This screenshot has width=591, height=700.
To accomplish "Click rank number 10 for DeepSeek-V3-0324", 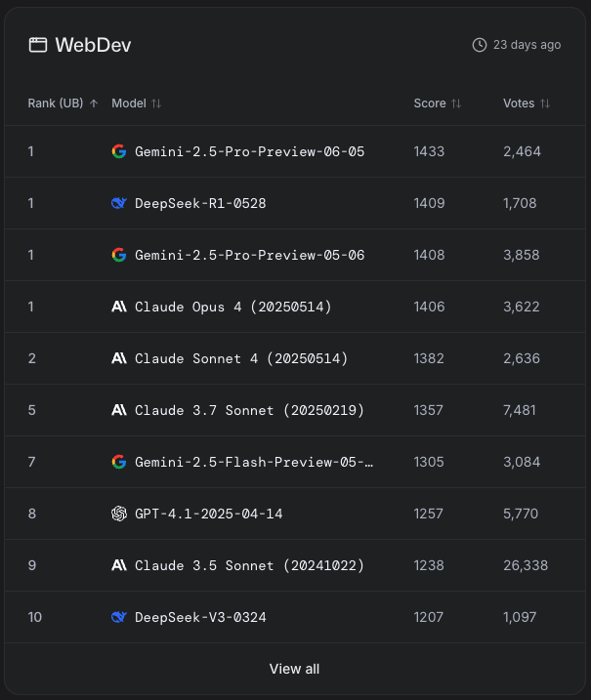I will [35, 617].
